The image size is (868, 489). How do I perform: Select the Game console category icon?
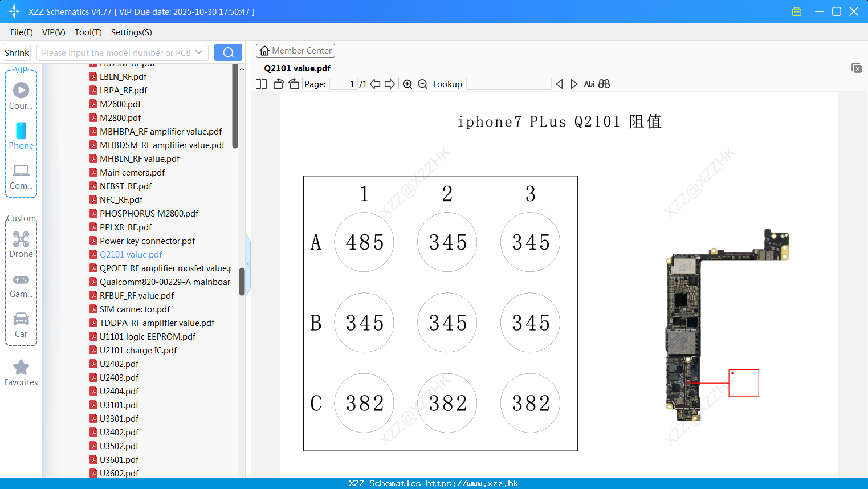pos(21,285)
